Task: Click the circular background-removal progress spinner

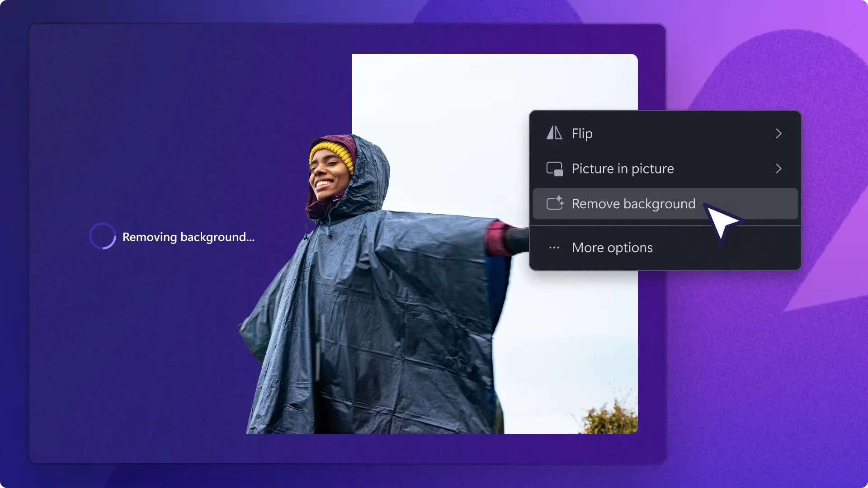Action: click(x=103, y=236)
